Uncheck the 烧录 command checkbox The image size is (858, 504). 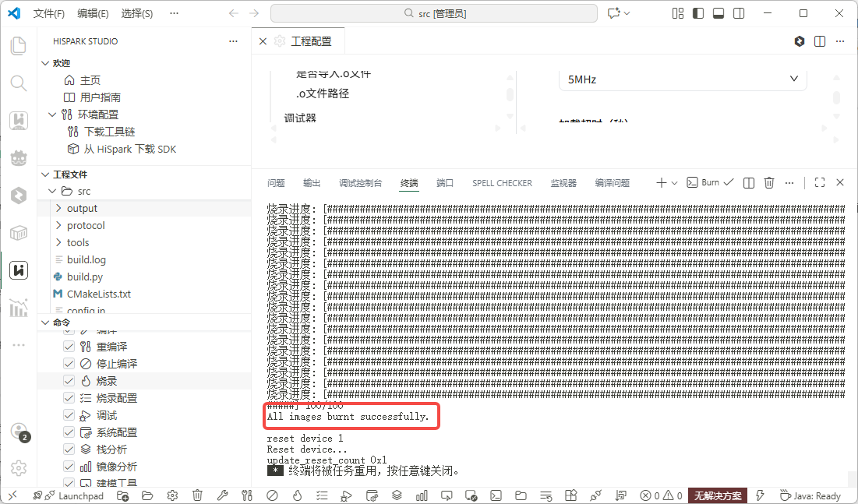69,380
